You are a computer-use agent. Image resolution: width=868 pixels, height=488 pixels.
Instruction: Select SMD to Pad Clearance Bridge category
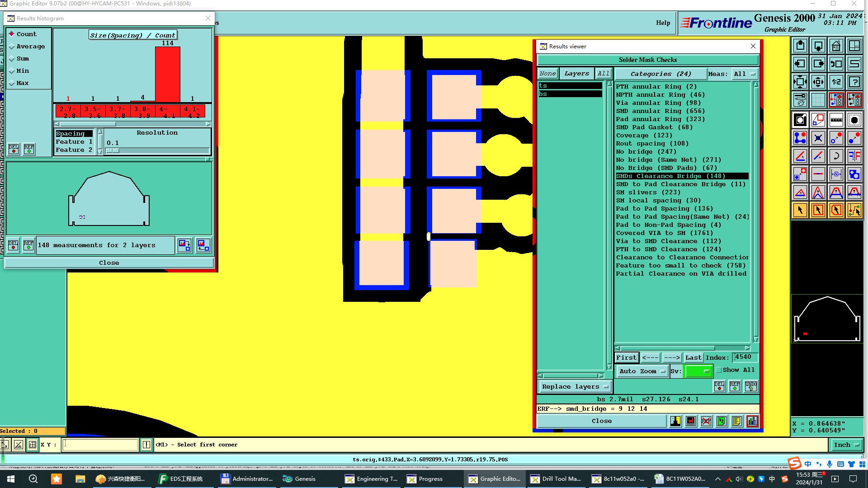pos(681,184)
